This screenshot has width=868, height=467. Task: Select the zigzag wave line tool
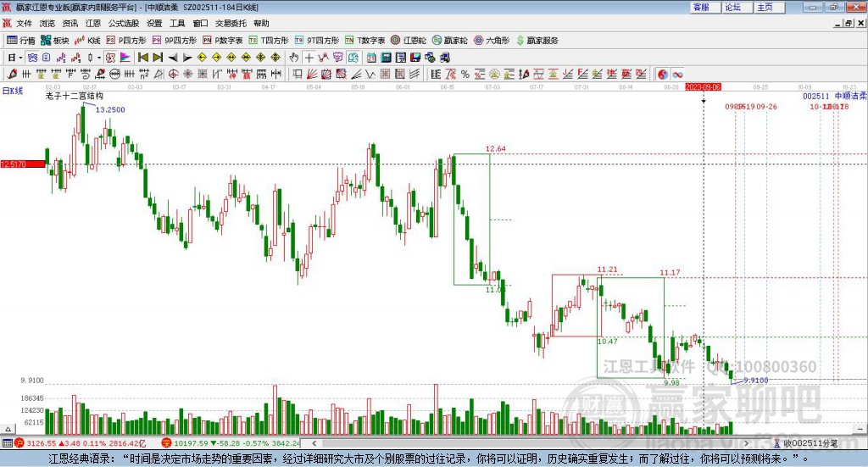pos(370,74)
